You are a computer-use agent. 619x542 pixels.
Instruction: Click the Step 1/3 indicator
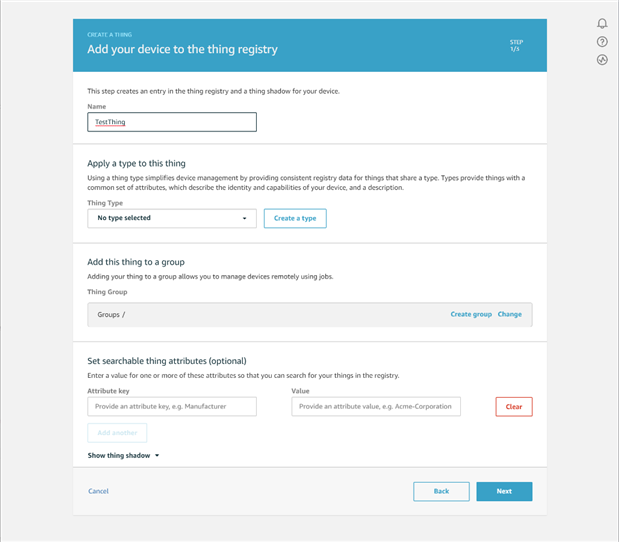(515, 45)
